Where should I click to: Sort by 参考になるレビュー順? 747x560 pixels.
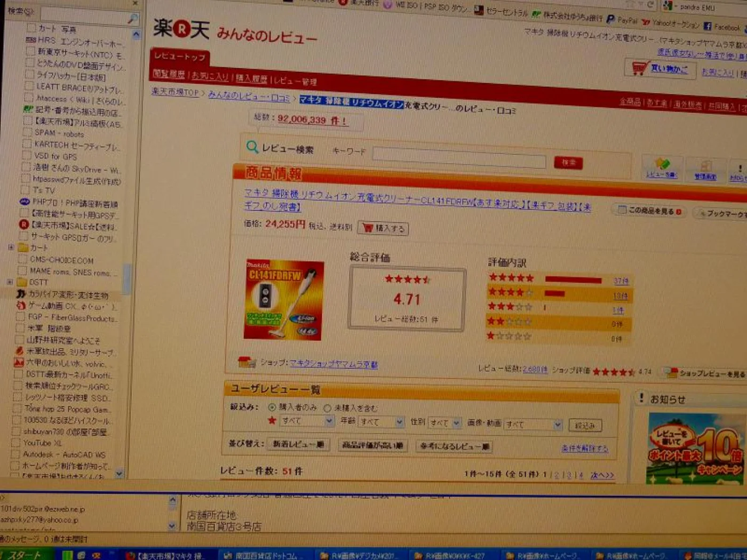point(454,446)
